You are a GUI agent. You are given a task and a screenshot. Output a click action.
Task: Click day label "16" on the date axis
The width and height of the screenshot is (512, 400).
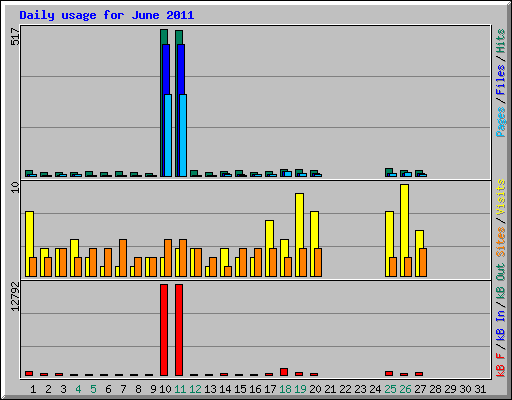(255, 389)
